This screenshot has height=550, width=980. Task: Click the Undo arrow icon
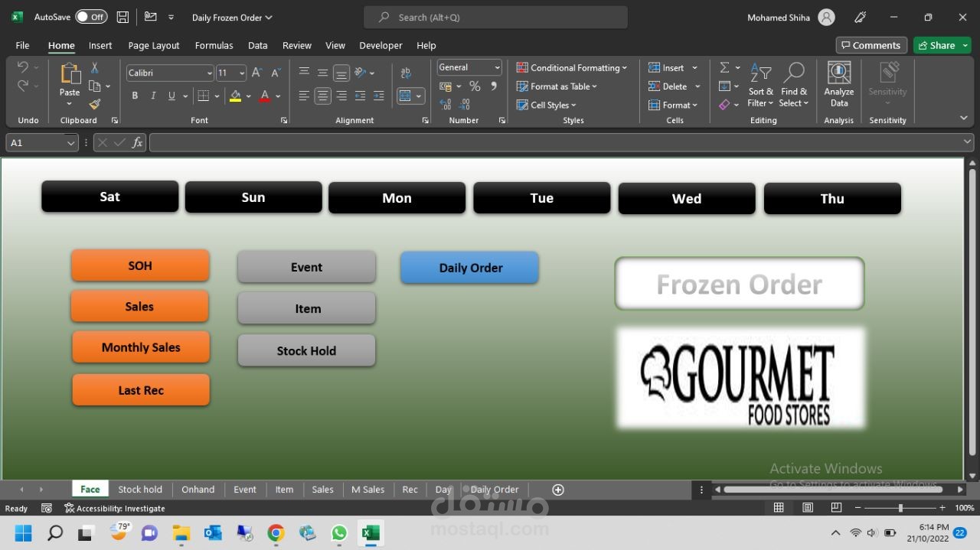23,67
